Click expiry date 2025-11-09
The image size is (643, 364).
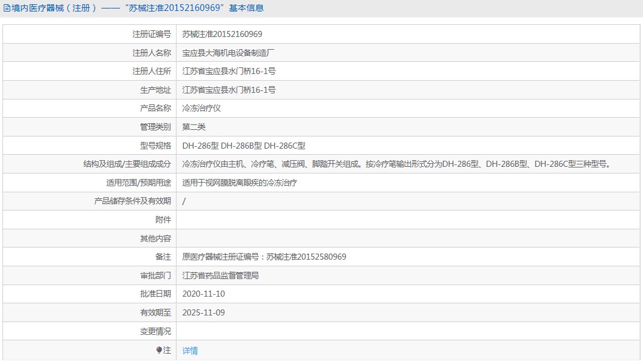click(x=203, y=312)
